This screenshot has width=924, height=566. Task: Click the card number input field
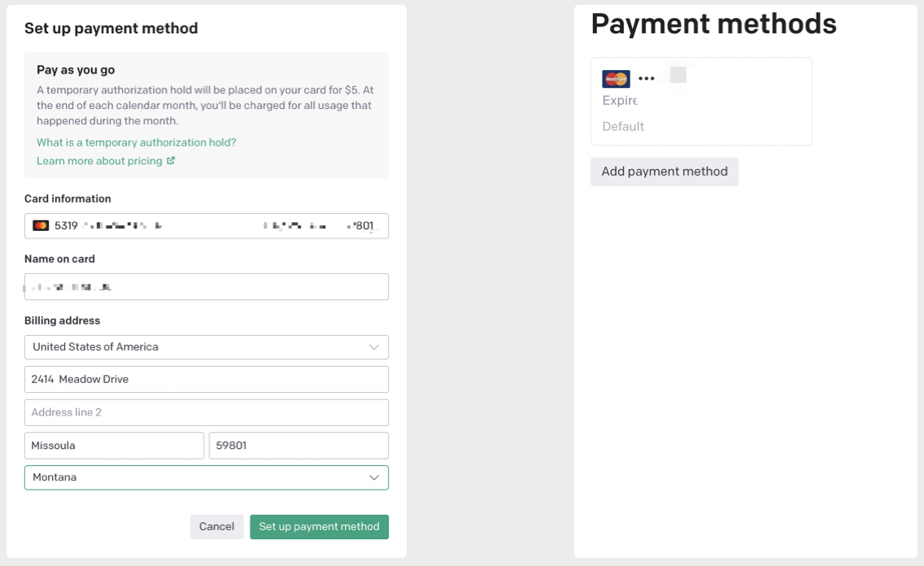coord(211,225)
